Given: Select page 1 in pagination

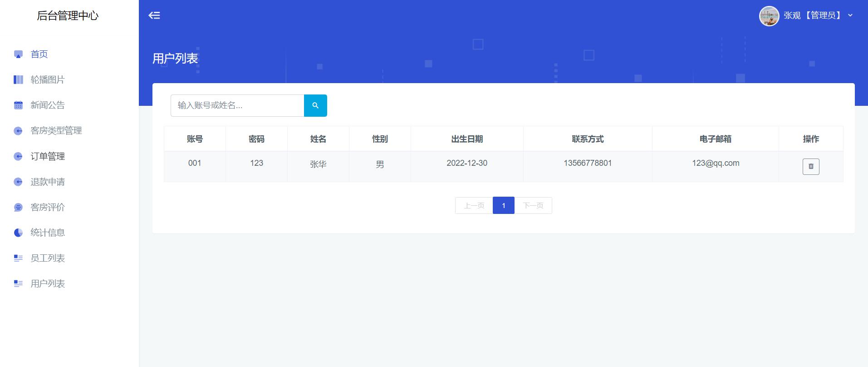Looking at the screenshot, I should tap(504, 205).
